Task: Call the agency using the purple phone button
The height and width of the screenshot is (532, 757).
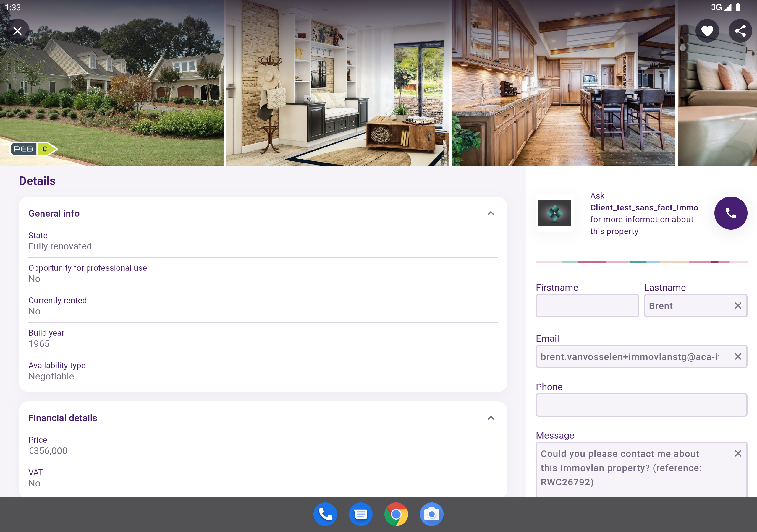Action: pos(731,213)
